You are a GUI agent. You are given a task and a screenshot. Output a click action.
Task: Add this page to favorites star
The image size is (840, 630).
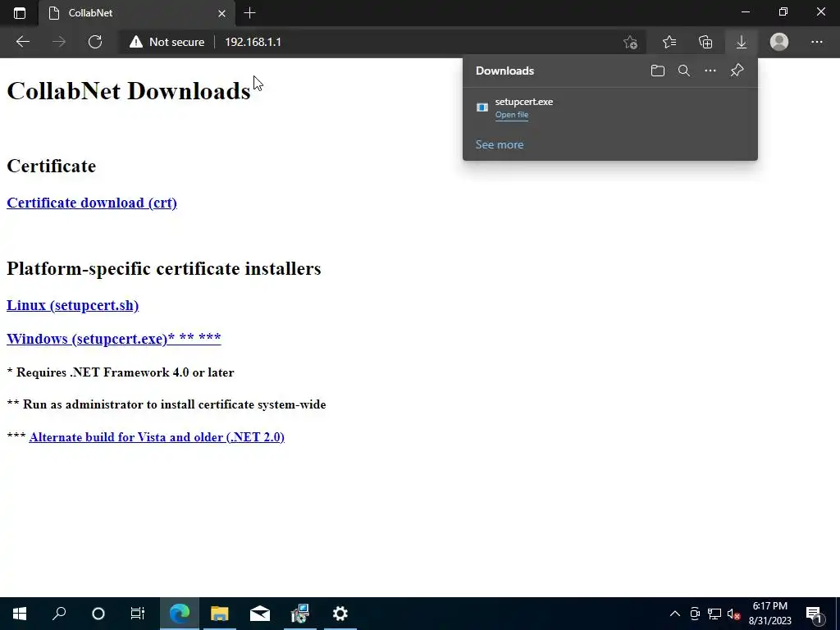(x=631, y=42)
